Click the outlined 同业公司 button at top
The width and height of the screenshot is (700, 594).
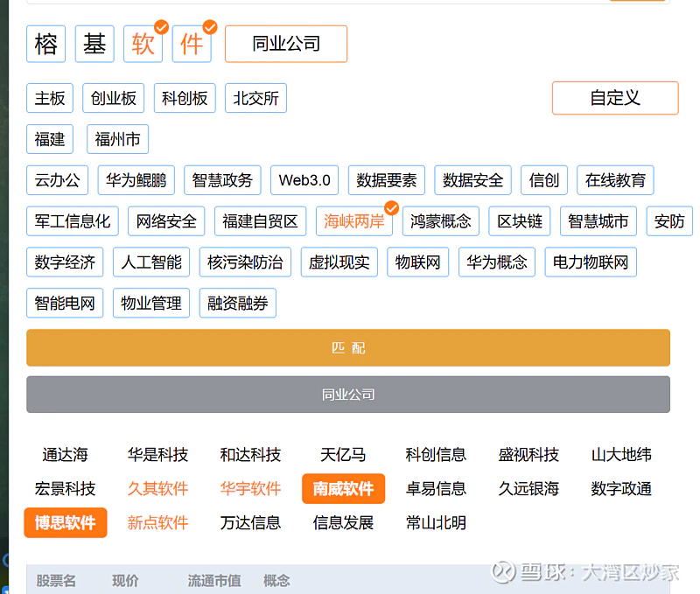pos(286,44)
